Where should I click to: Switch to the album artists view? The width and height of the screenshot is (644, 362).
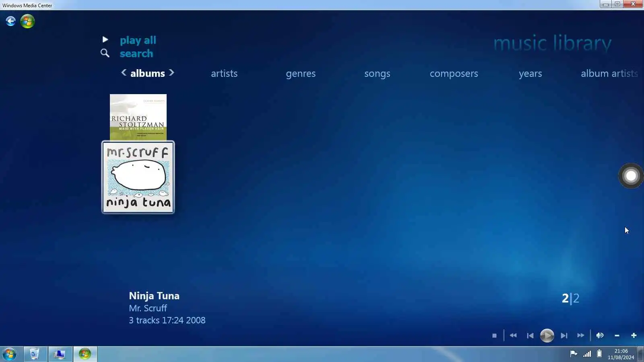tap(609, 74)
